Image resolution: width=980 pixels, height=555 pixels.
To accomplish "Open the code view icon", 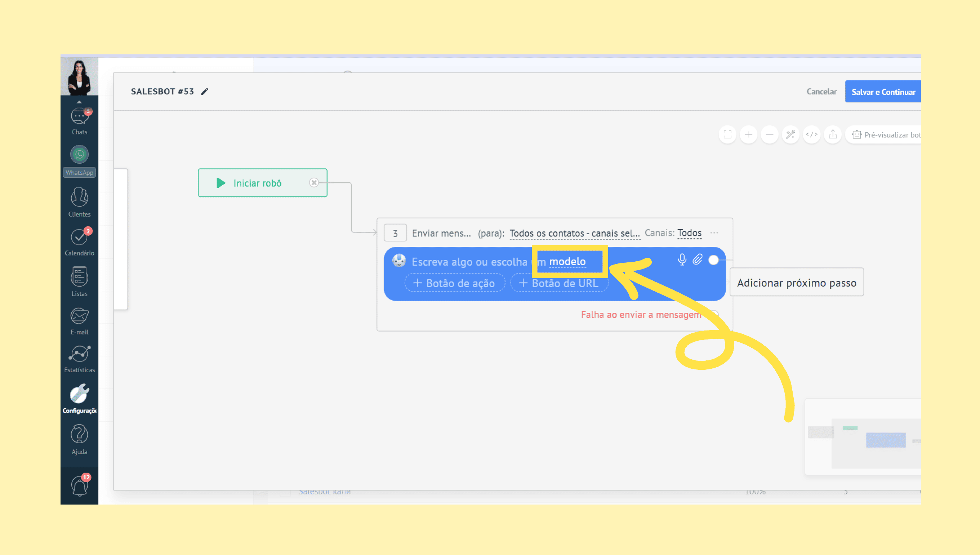I will point(811,134).
